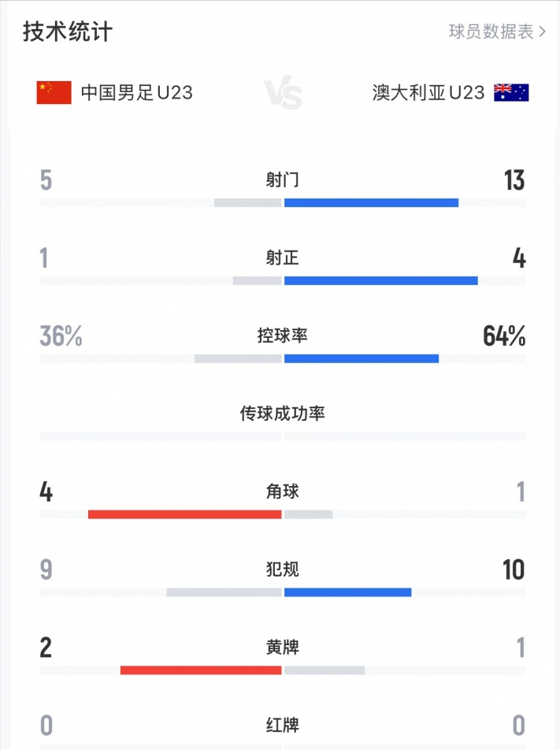This screenshot has height=750, width=560.
Task: Click the China national flag icon
Action: point(54,93)
